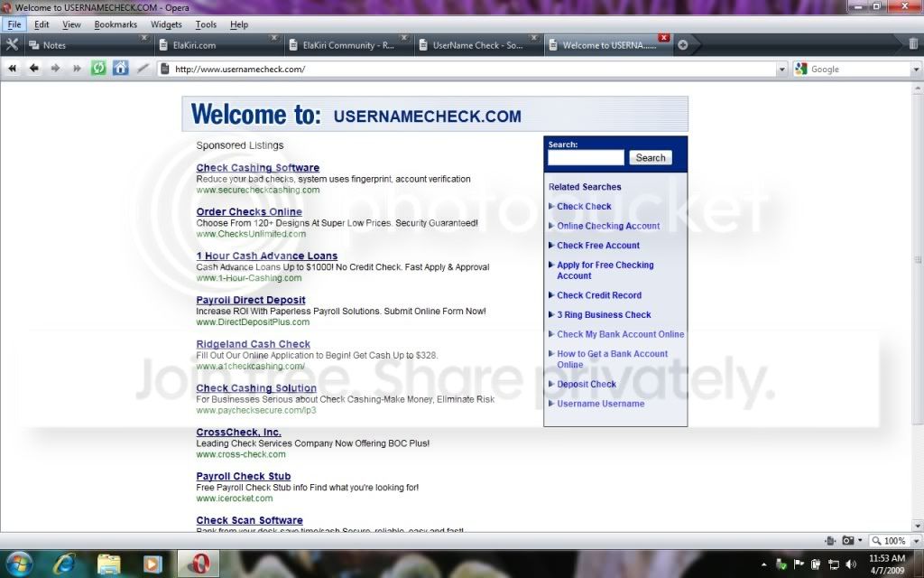Open Windows Media Player from taskbar
Screen dimensions: 924x578
(x=152, y=564)
